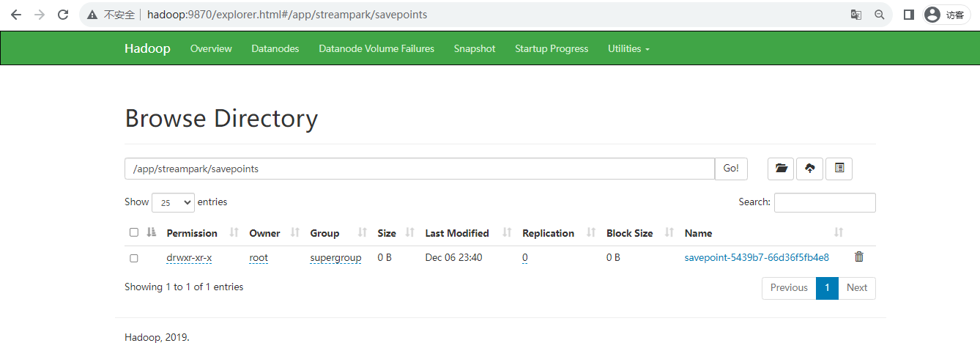
Task: Toggle the browser side panel icon
Action: (x=909, y=15)
